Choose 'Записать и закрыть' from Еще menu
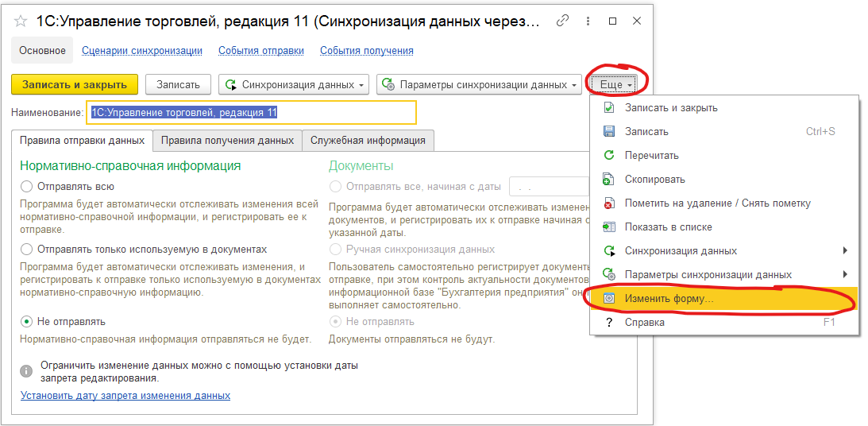868x426 pixels. coord(724,107)
